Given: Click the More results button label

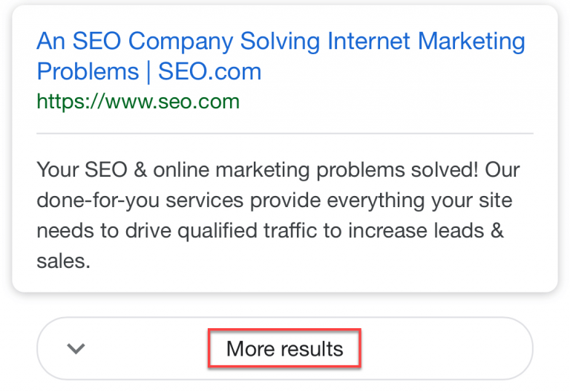Looking at the screenshot, I should [285, 349].
